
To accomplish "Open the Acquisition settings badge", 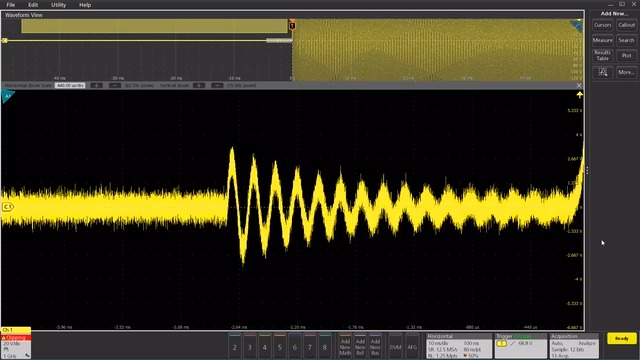I will coord(574,346).
